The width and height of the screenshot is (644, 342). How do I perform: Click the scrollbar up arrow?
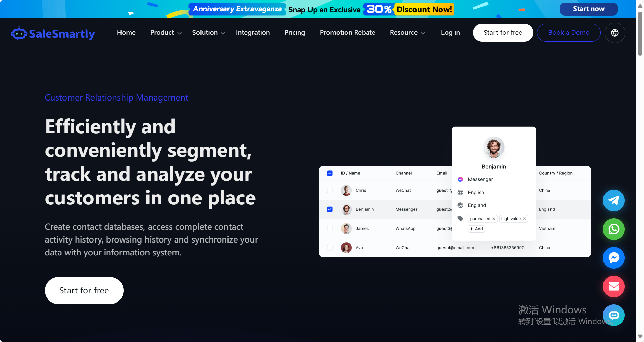[640, 6]
